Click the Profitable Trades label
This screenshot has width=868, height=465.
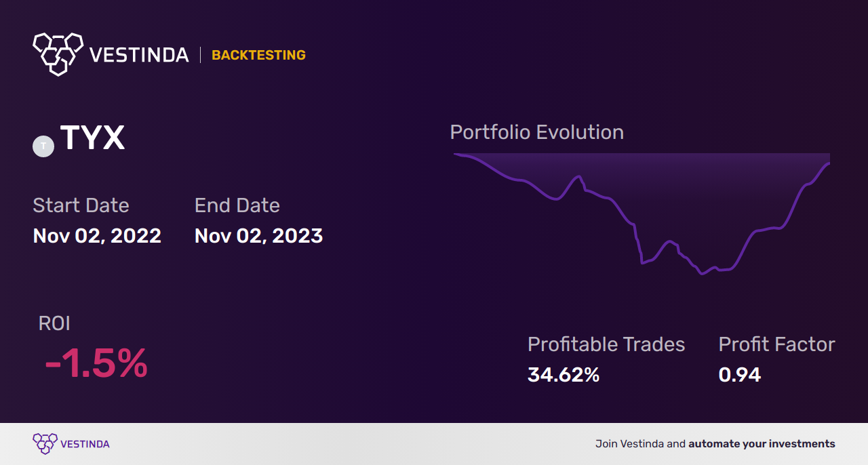click(606, 344)
